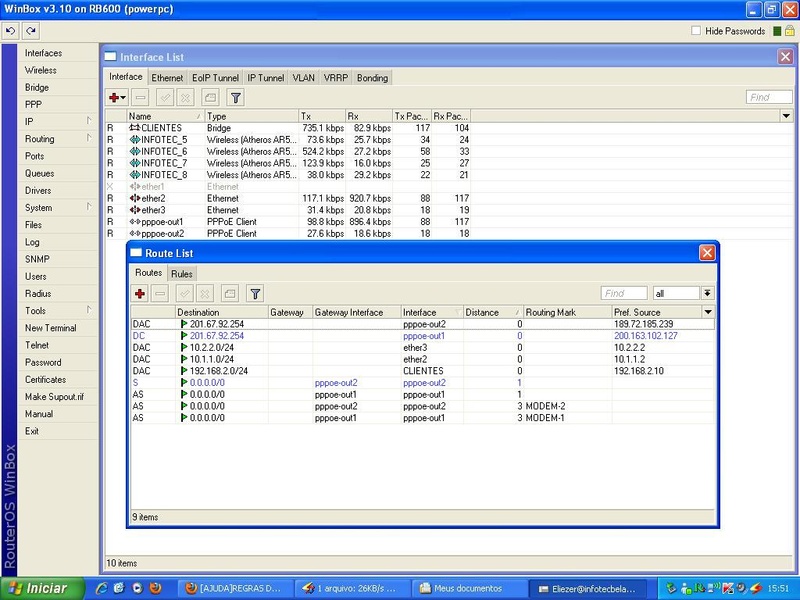Select route with Routing Mark MODEM-2
Screen dimensions: 800x600
[x=422, y=406]
